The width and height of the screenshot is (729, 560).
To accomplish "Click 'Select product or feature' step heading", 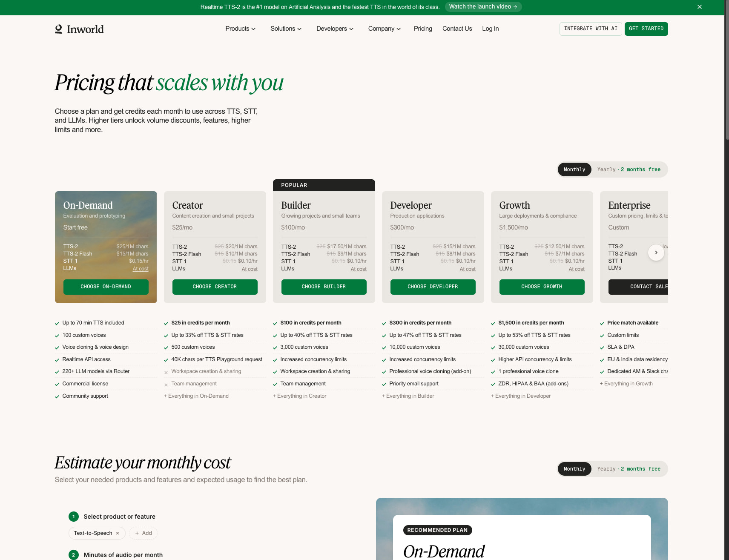I will point(119,517).
